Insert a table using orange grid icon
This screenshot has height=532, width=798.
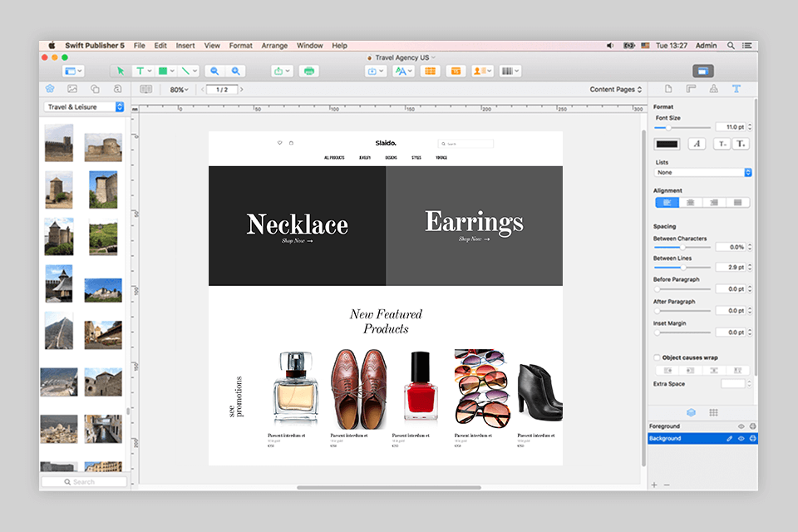[430, 71]
